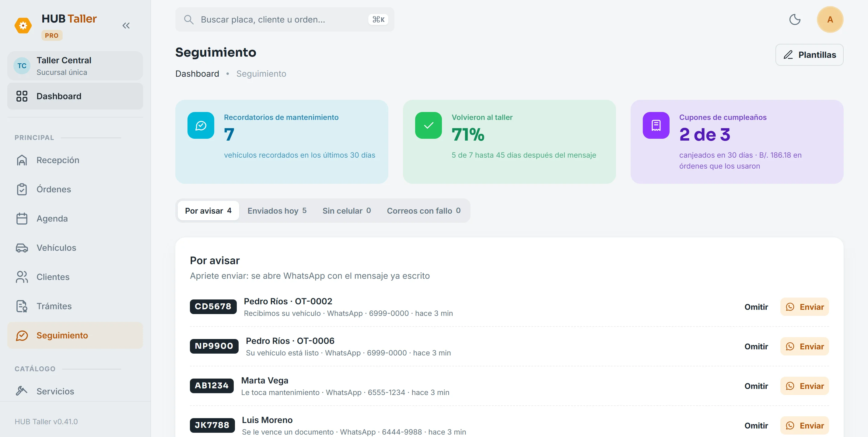
Task: Omit the Marta Vega notice
Action: coord(756,386)
